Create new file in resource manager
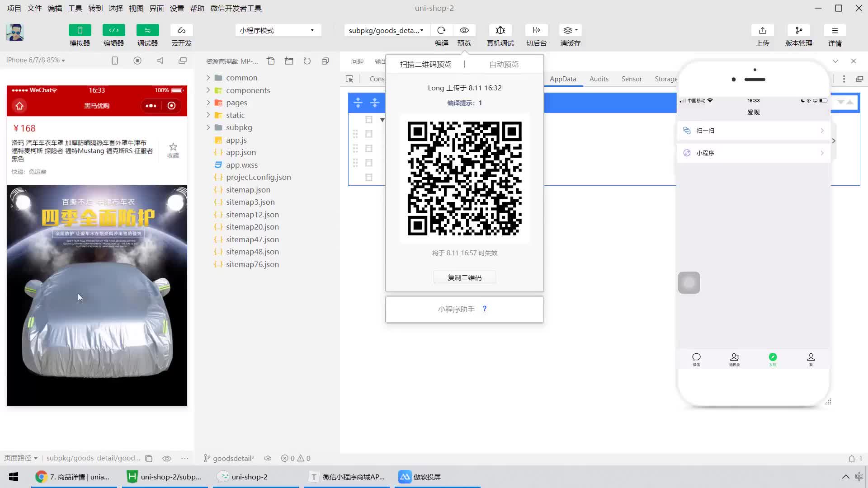868x488 pixels. [x=271, y=61]
